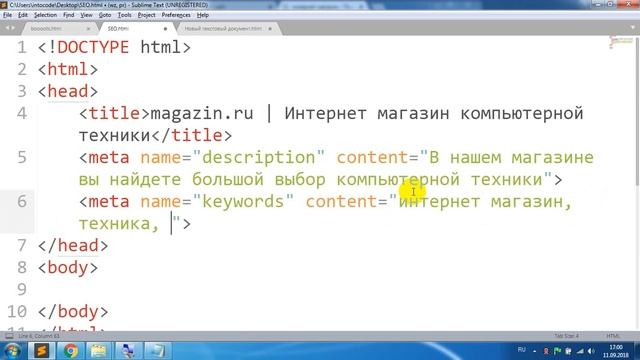Click the red tray icon left of the flag
The image size is (640, 360).
[x=546, y=351]
